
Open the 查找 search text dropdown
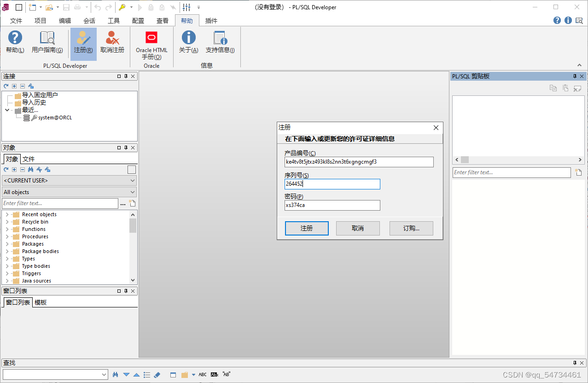pos(104,375)
